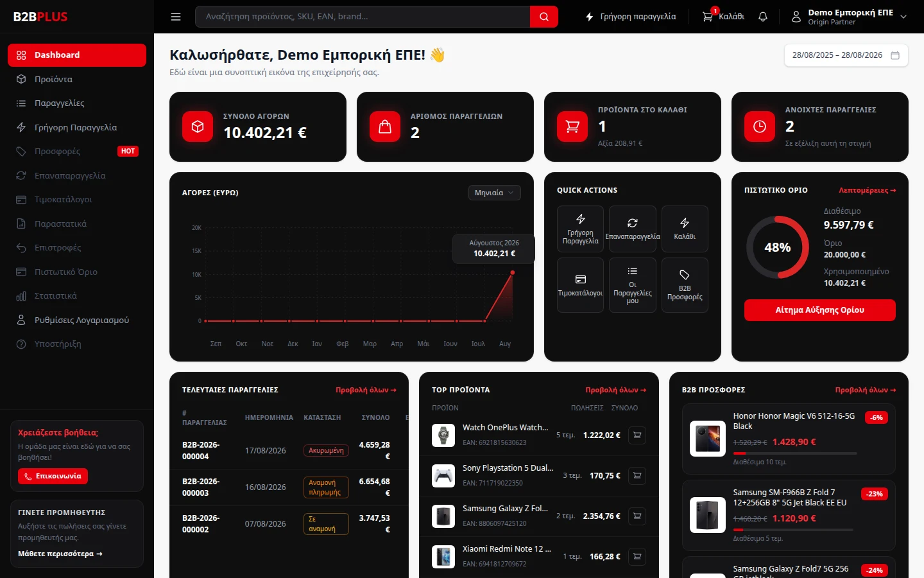Screen dimensions: 924x578
Task: Open Τιμοκατάλογοι in the sidebar
Action: [77, 200]
